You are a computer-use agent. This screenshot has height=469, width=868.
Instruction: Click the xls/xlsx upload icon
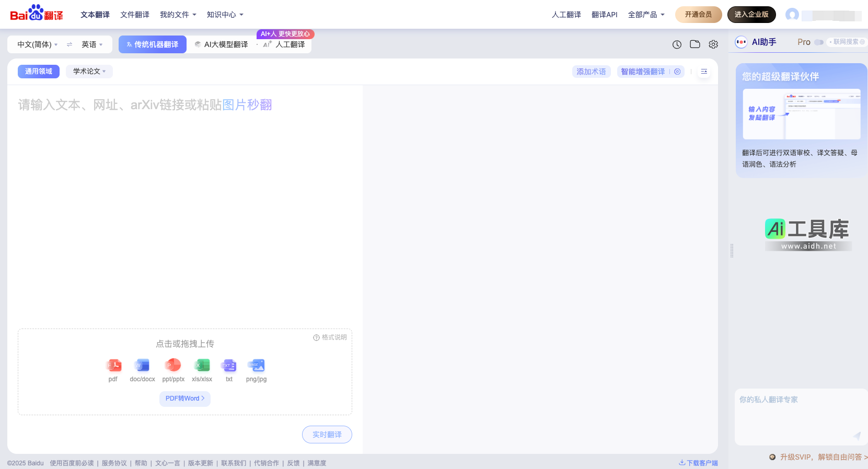click(202, 366)
